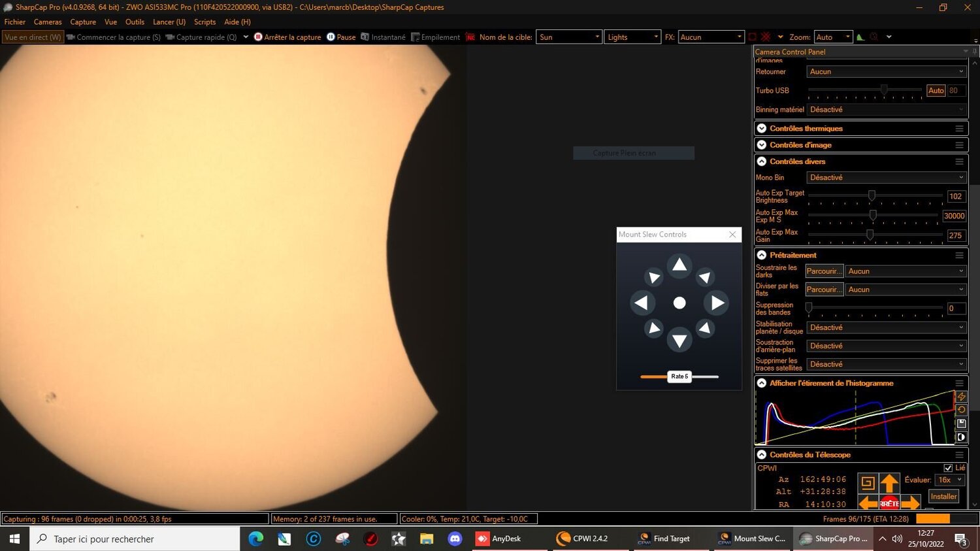The image size is (980, 551).
Task: Slew mount diagonally up-left
Action: pos(653,277)
